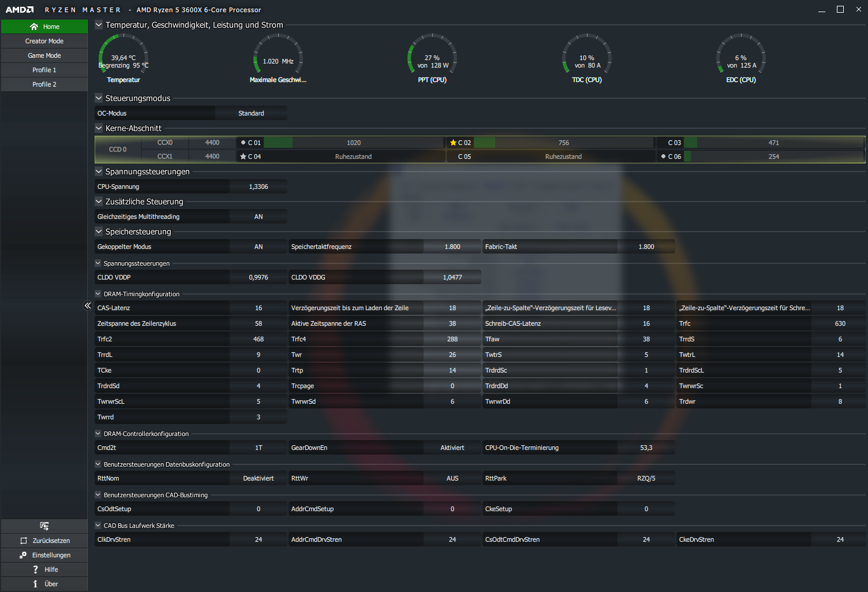The image size is (868, 592).
Task: Click the Home icon in the sidebar
Action: [x=34, y=27]
